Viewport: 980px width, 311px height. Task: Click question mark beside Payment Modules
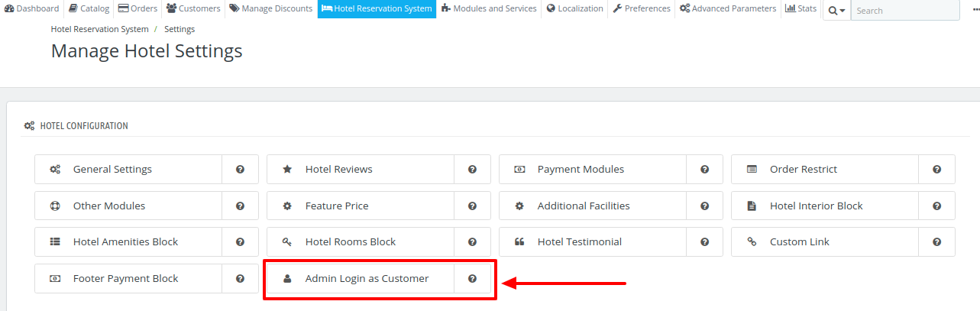704,170
